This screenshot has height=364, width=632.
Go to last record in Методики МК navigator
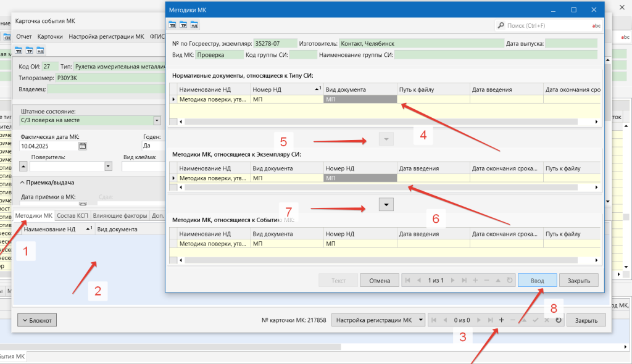click(x=464, y=280)
